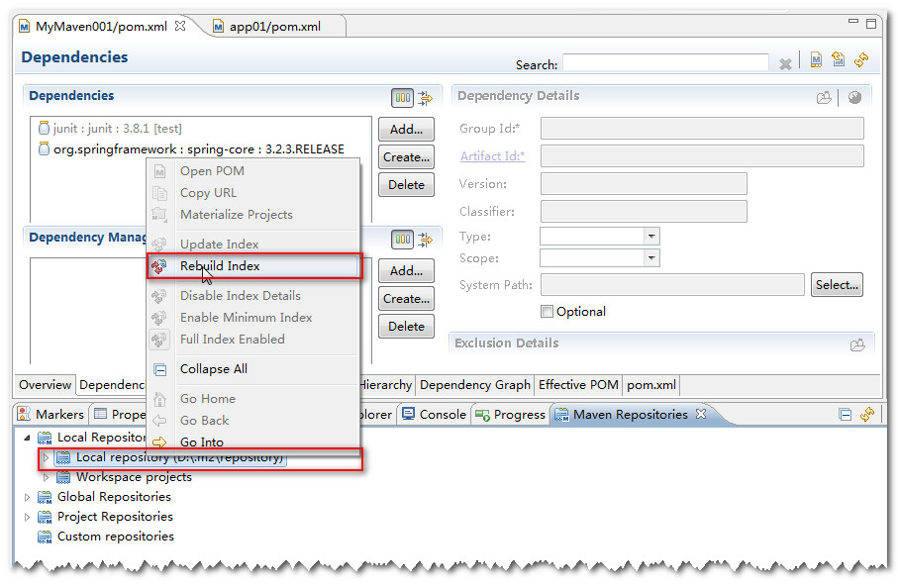Follow the Artifact Id link
Image resolution: width=898 pixels, height=588 pixels.
(492, 156)
